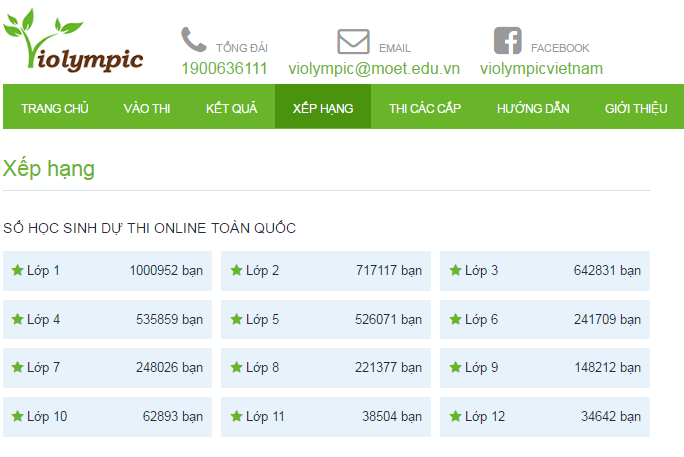Select the Xếp Hạng tab
This screenshot has width=684, height=457.
[322, 108]
